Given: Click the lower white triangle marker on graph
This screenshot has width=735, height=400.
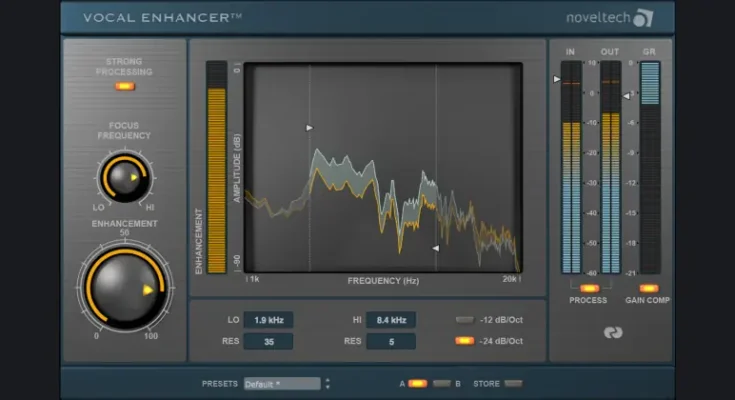Looking at the screenshot, I should [435, 247].
